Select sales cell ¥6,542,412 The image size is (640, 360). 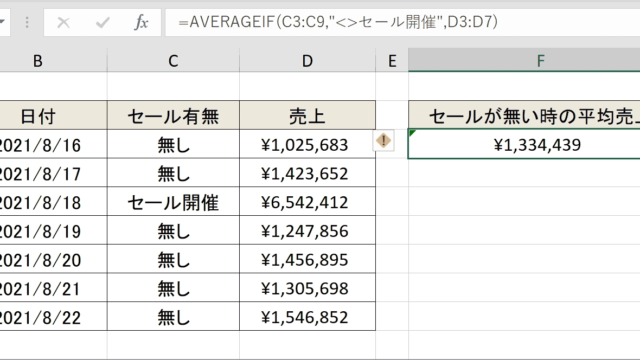(307, 202)
